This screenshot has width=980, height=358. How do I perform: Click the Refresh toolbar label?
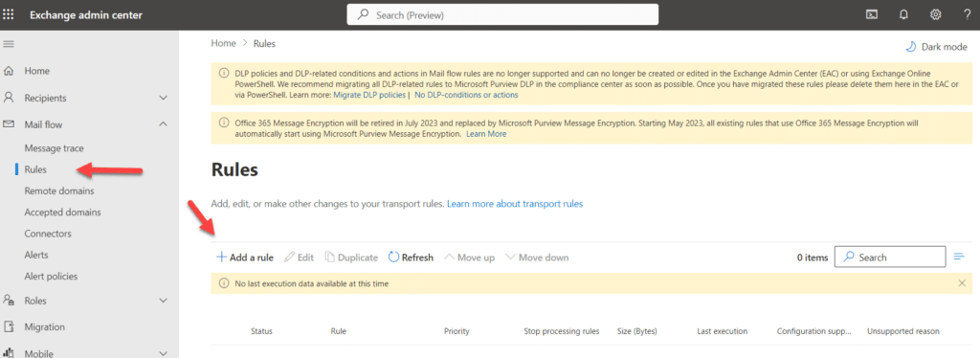click(x=417, y=257)
